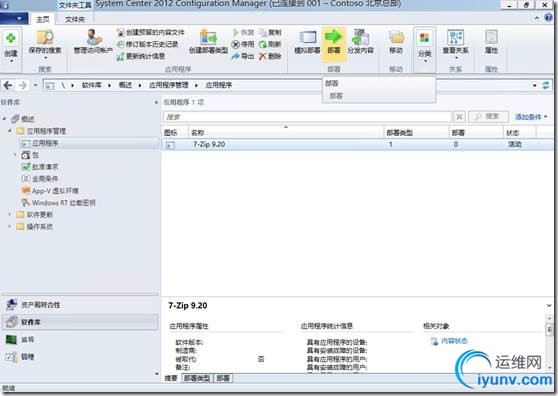Image resolution: width=558 pixels, height=396 pixels.
Task: Open the Content Status (内容状态) link
Action: (x=454, y=341)
